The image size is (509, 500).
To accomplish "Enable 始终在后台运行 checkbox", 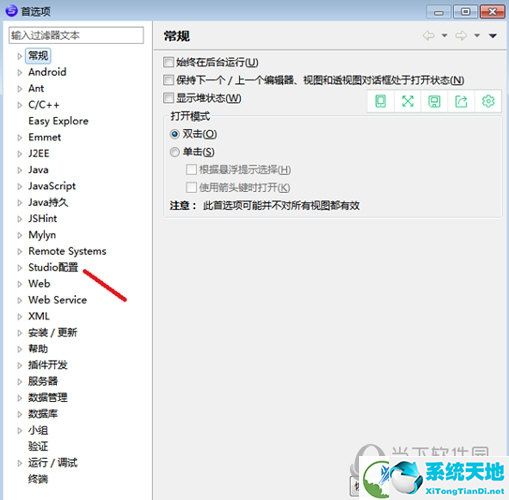I will tap(168, 62).
